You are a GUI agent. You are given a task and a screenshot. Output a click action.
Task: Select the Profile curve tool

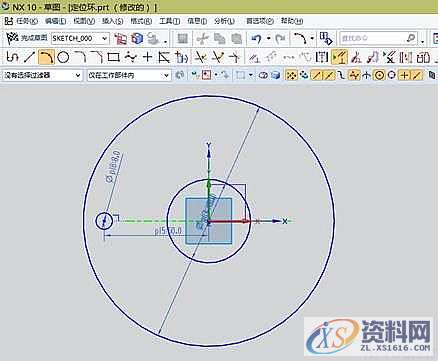click(12, 57)
